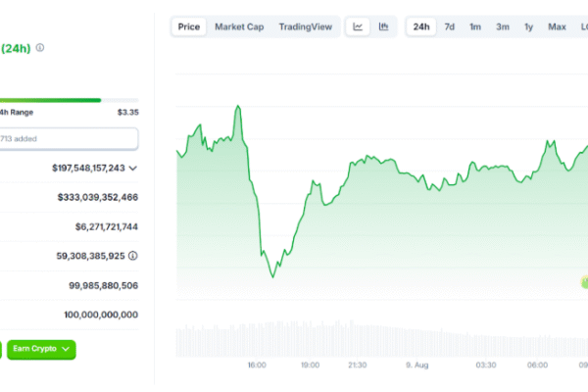Switch to line chart view icon

pos(358,26)
